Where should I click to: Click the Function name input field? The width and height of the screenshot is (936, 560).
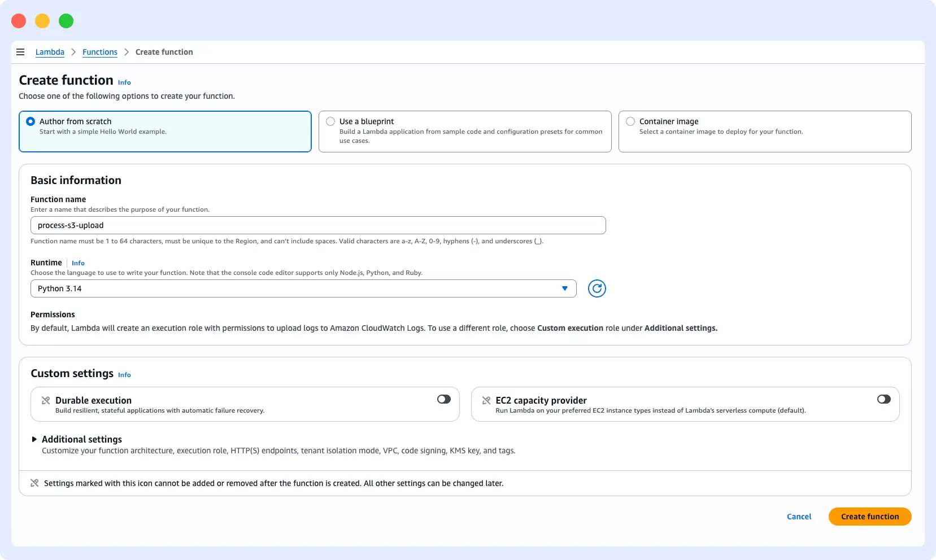point(318,225)
